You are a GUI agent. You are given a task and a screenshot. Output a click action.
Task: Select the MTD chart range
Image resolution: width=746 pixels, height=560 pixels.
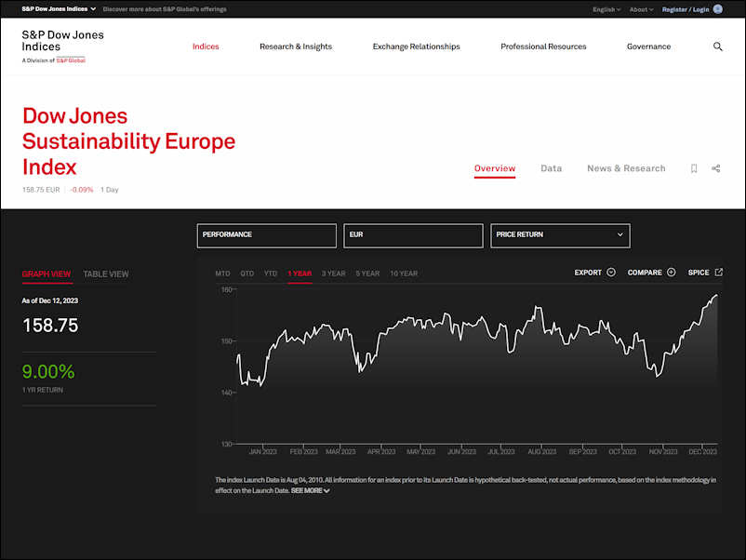pyautogui.click(x=222, y=273)
